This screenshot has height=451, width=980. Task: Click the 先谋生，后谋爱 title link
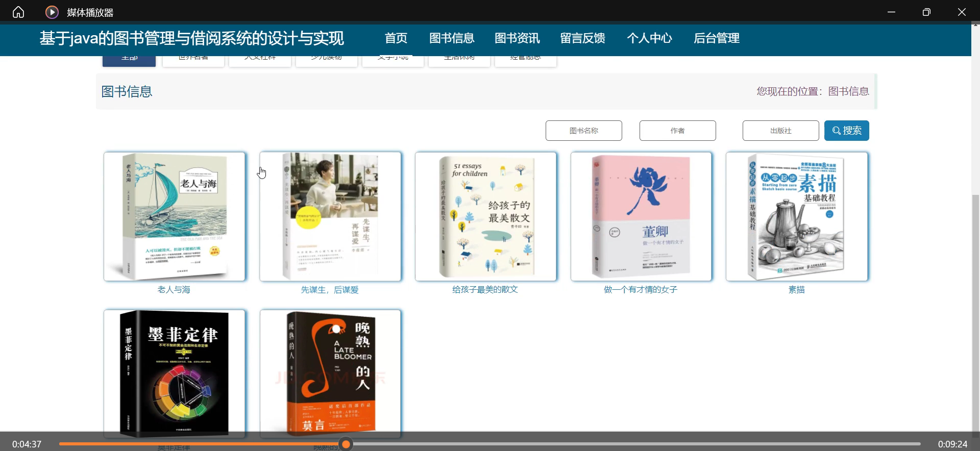[330, 290]
